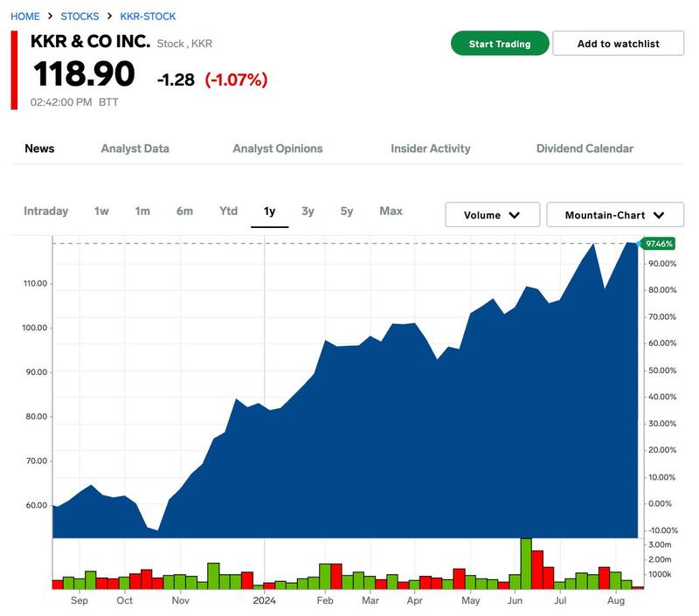Select the 6m chart range
Image resolution: width=699 pixels, height=616 pixels.
click(184, 211)
